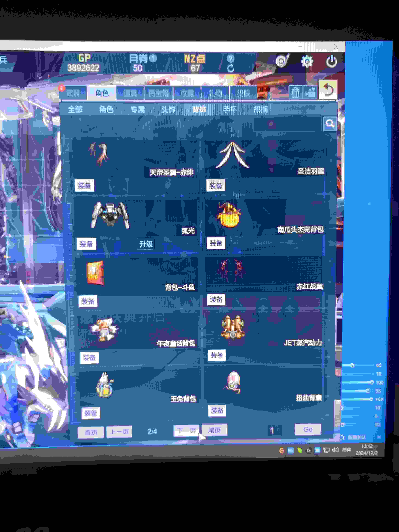Switch to the 角色 main tab
Viewport: 399px width, 532px height.
pos(102,93)
